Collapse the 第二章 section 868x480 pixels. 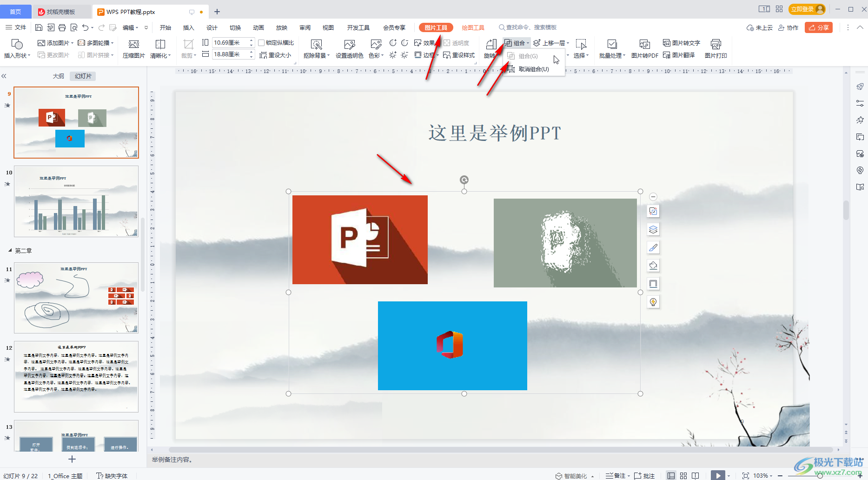coord(10,250)
